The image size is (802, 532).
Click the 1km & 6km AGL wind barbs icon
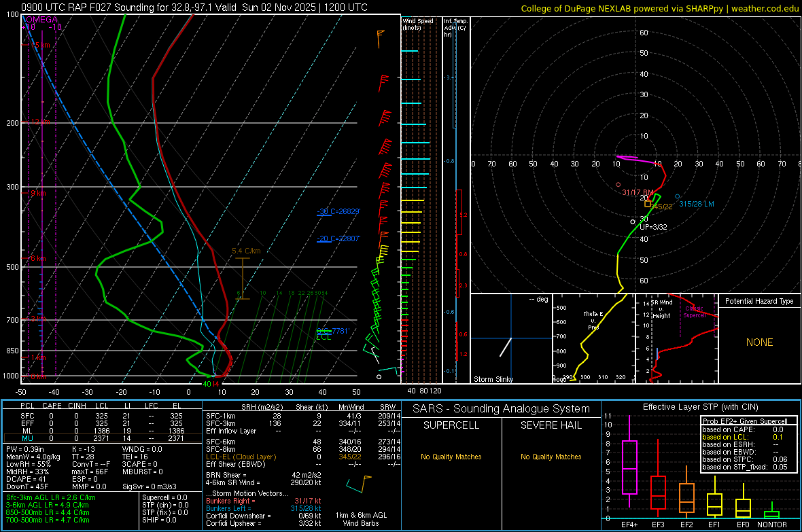[x=359, y=484]
